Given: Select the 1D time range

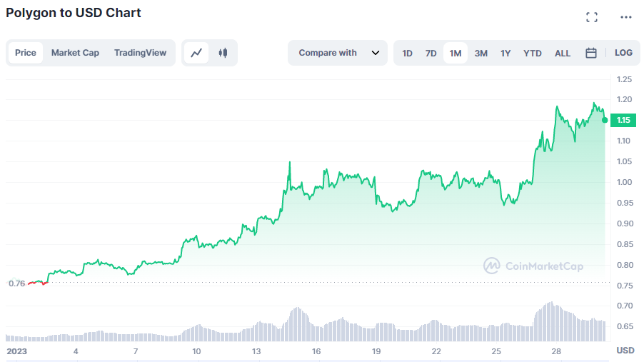Looking at the screenshot, I should [x=407, y=53].
